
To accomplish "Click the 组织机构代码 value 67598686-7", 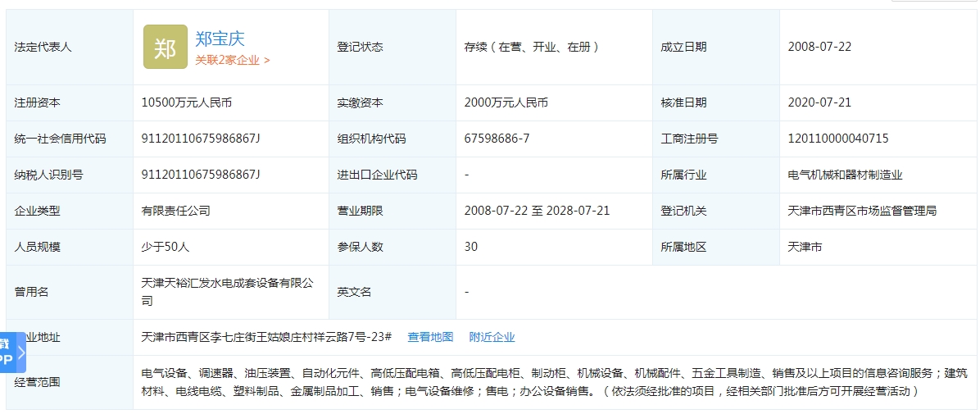I will pyautogui.click(x=497, y=139).
